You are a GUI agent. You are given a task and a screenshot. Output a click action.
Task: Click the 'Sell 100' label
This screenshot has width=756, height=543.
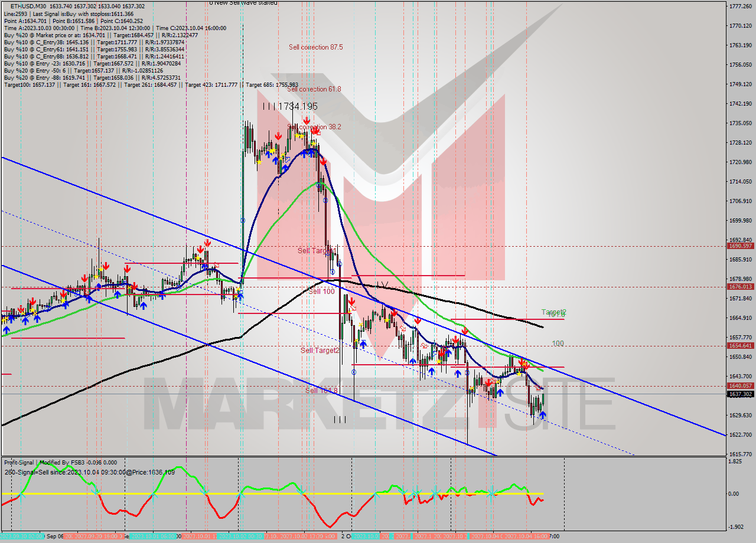click(x=321, y=291)
